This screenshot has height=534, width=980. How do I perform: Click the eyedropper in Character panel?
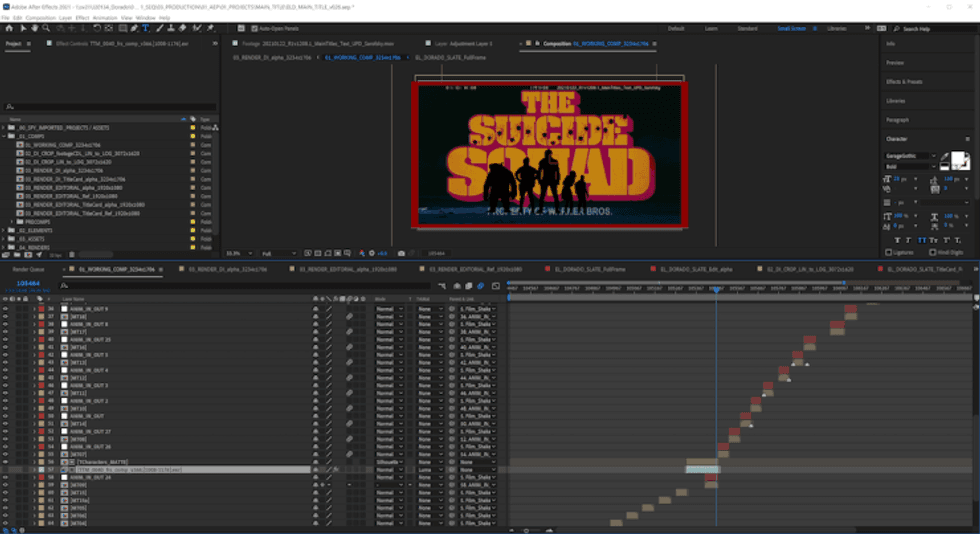944,157
